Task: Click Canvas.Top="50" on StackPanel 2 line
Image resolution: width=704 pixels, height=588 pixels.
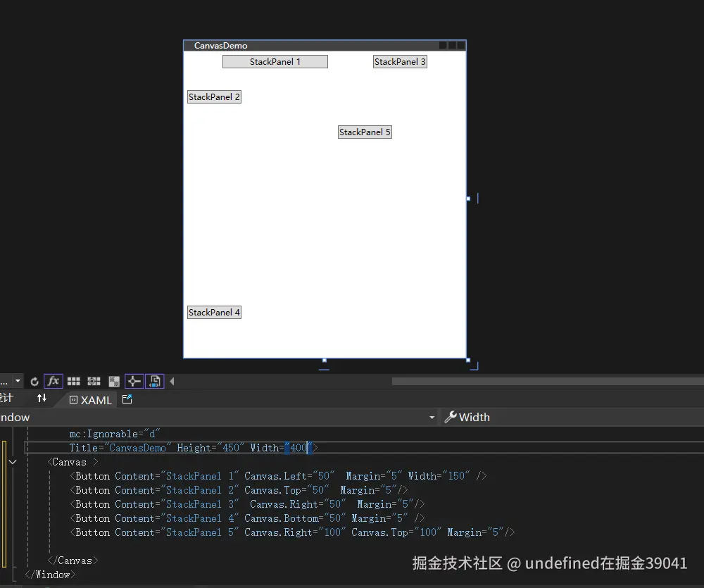Action: pos(287,490)
